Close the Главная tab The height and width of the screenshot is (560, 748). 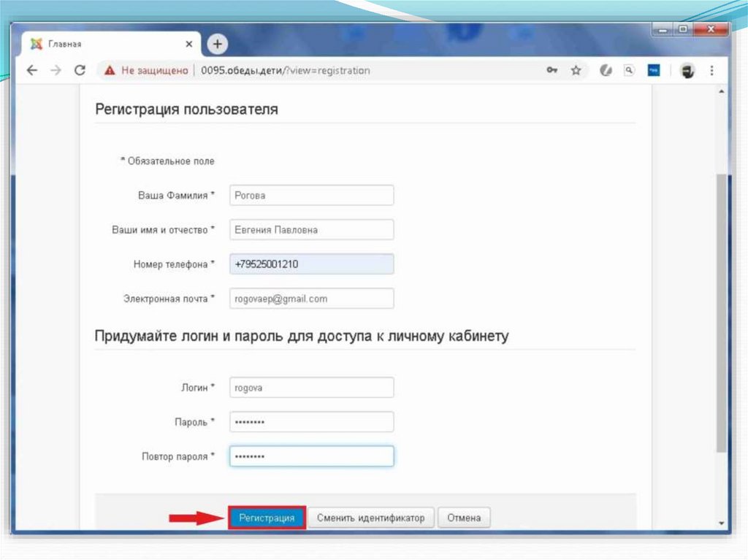[x=189, y=44]
